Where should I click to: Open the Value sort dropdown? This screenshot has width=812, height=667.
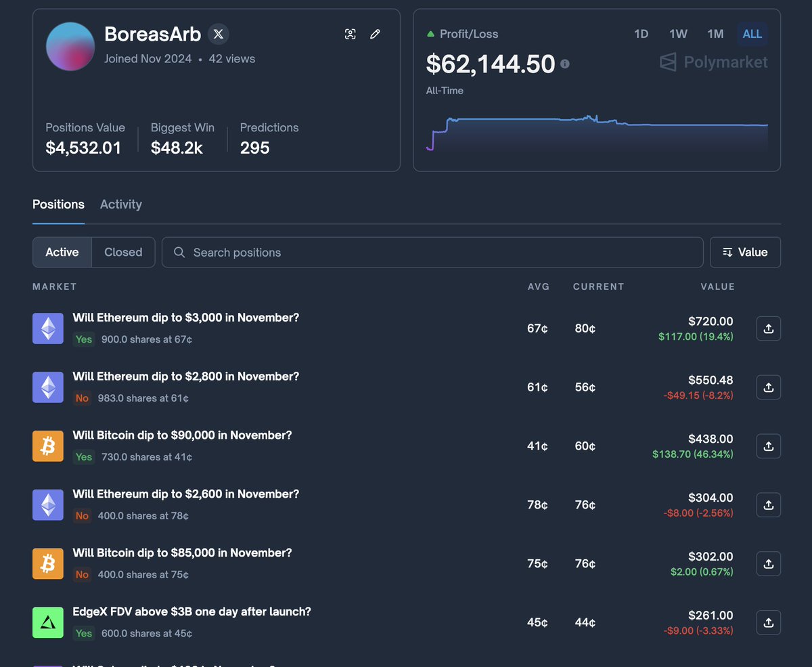click(x=745, y=252)
